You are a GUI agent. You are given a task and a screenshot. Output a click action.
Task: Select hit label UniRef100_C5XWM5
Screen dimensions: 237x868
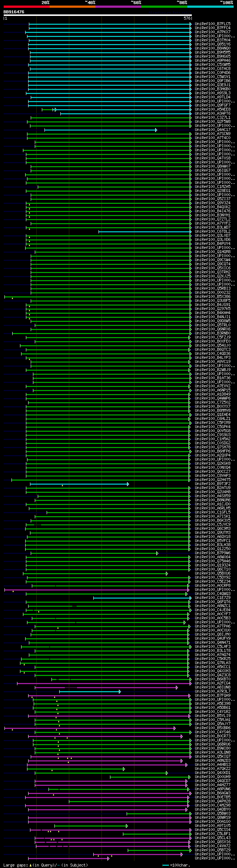pyautogui.click(x=213, y=65)
